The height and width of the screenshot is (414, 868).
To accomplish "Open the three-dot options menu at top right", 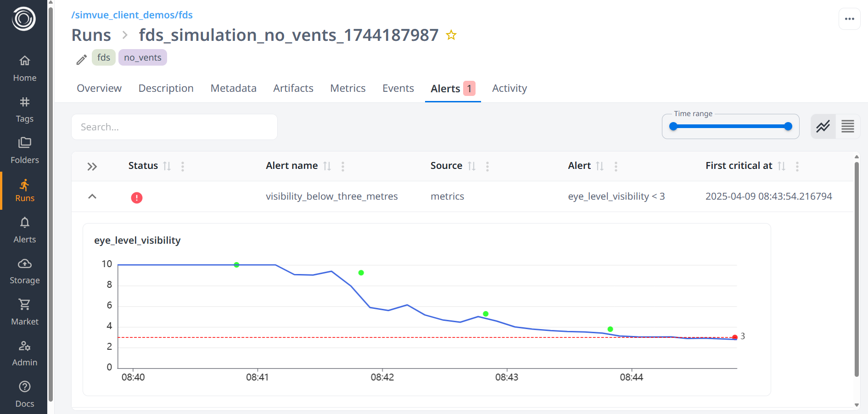I will click(x=849, y=19).
